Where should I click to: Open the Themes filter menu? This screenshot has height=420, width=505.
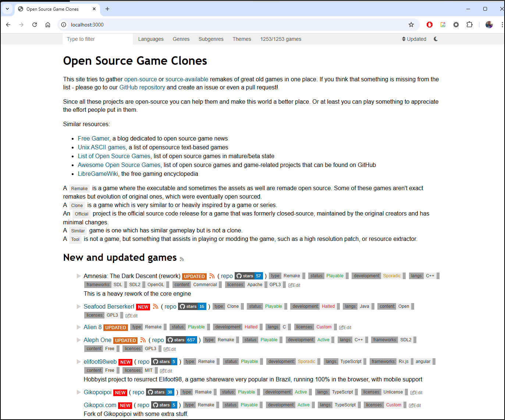click(242, 39)
